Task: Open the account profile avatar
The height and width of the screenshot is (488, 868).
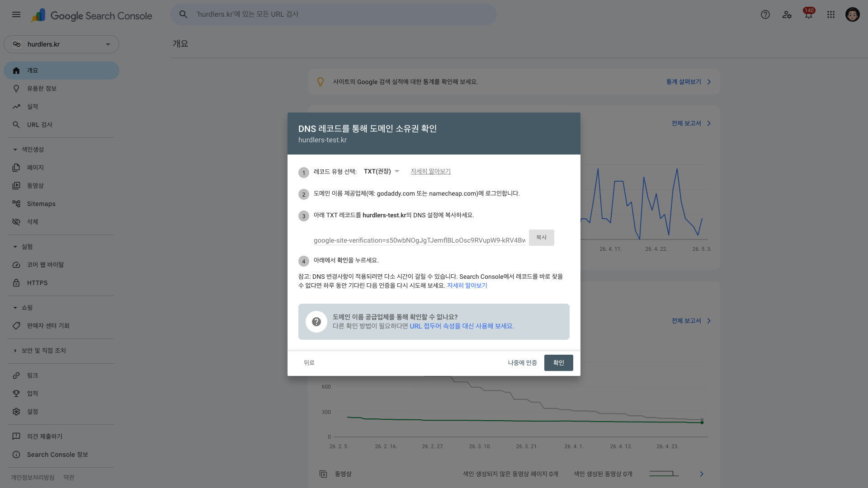Action: click(853, 14)
